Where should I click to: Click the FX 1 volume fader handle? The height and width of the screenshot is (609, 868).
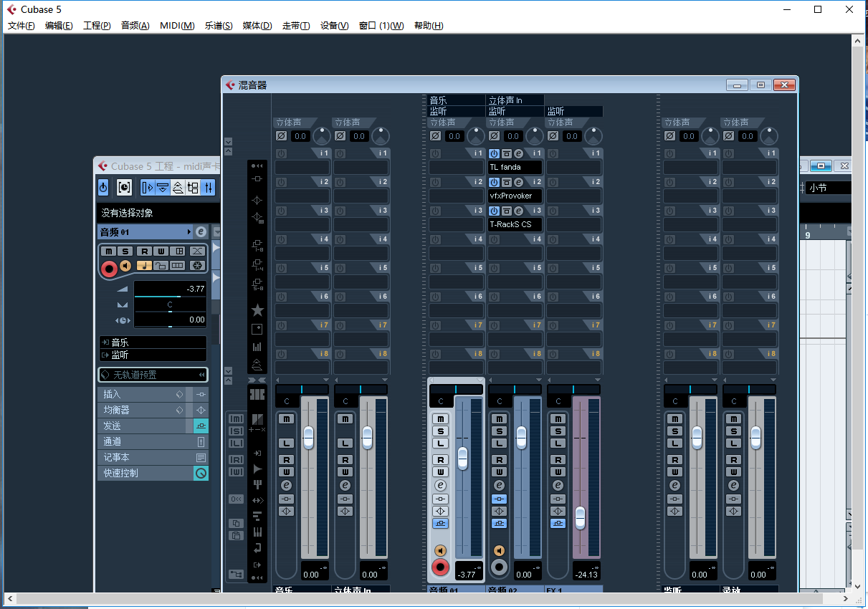tap(580, 517)
